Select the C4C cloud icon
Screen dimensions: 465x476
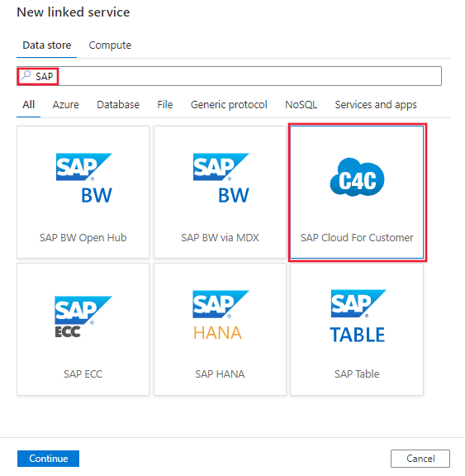357,177
